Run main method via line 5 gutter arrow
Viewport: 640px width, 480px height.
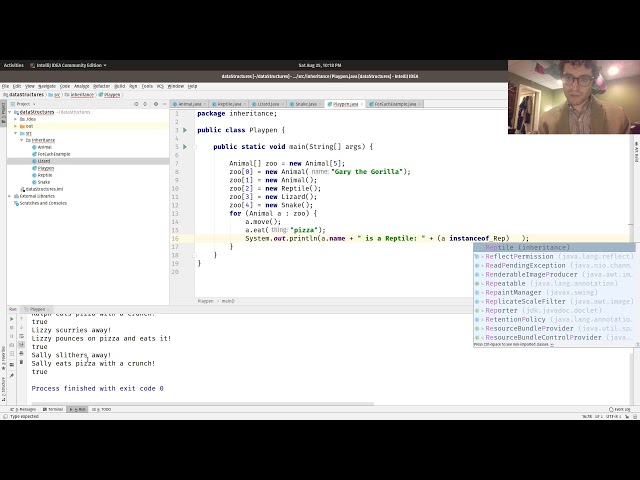point(185,147)
